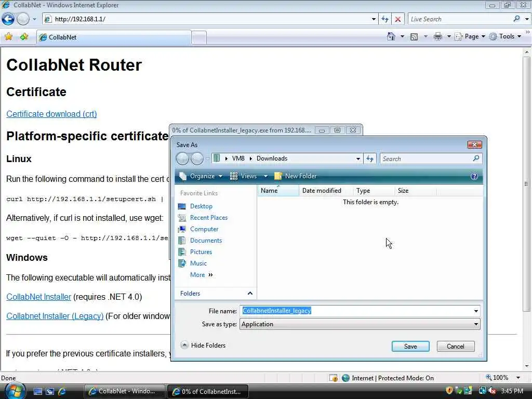The width and height of the screenshot is (532, 399).
Task: Open the CollabNet Installer link
Action: point(38,297)
